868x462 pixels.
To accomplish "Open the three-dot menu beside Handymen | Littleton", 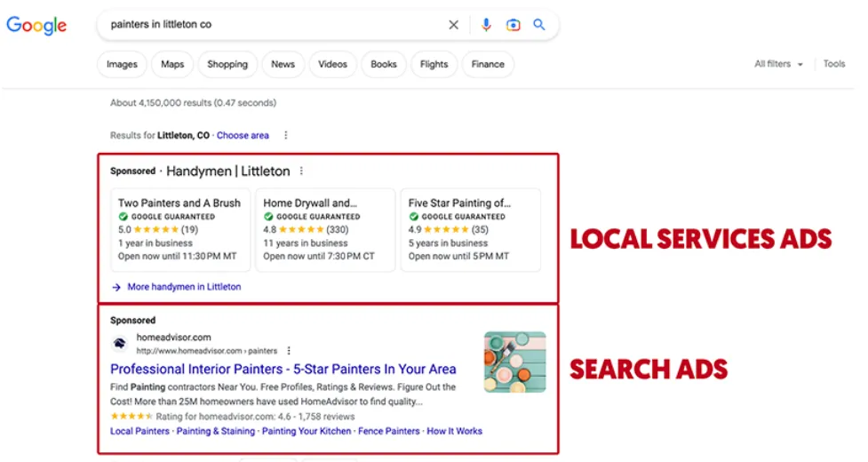I will pyautogui.click(x=301, y=171).
